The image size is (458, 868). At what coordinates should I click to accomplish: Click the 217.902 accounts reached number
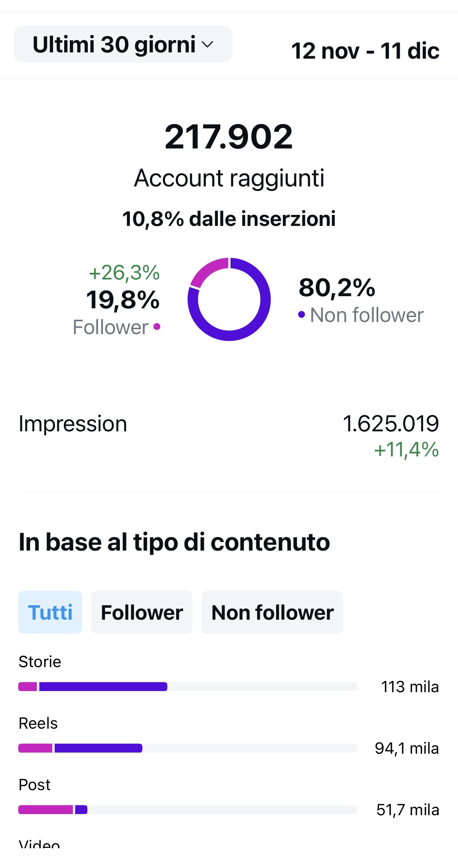(229, 137)
